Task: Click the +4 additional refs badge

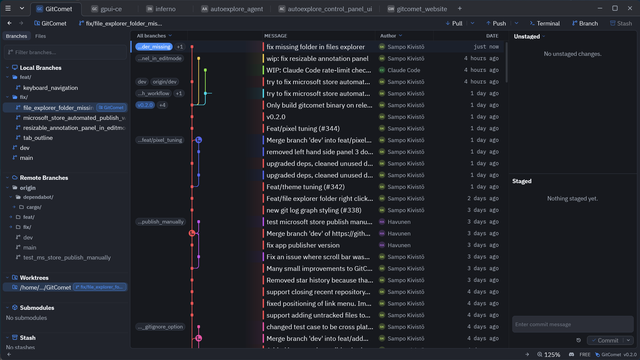Action: point(162,105)
